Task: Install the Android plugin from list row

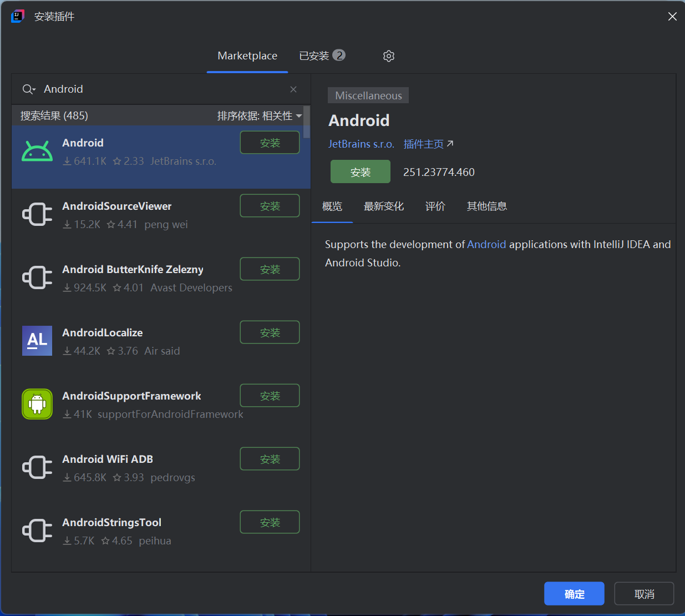Action: (270, 143)
